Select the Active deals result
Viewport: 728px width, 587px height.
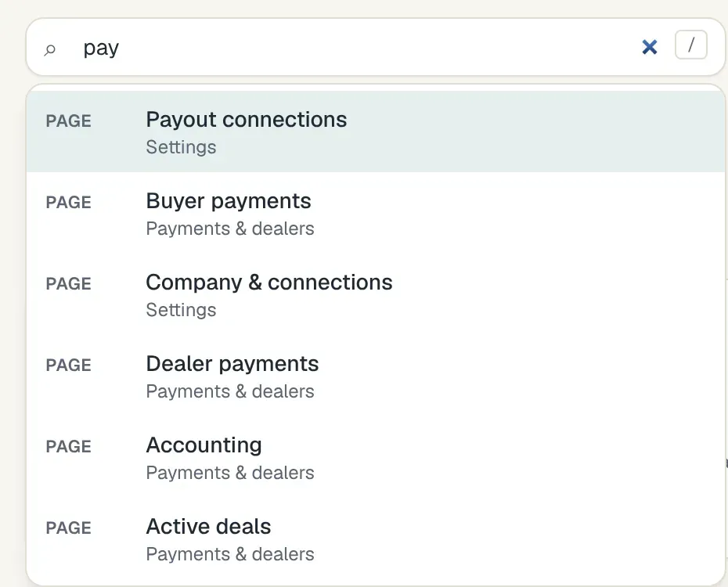(x=376, y=538)
